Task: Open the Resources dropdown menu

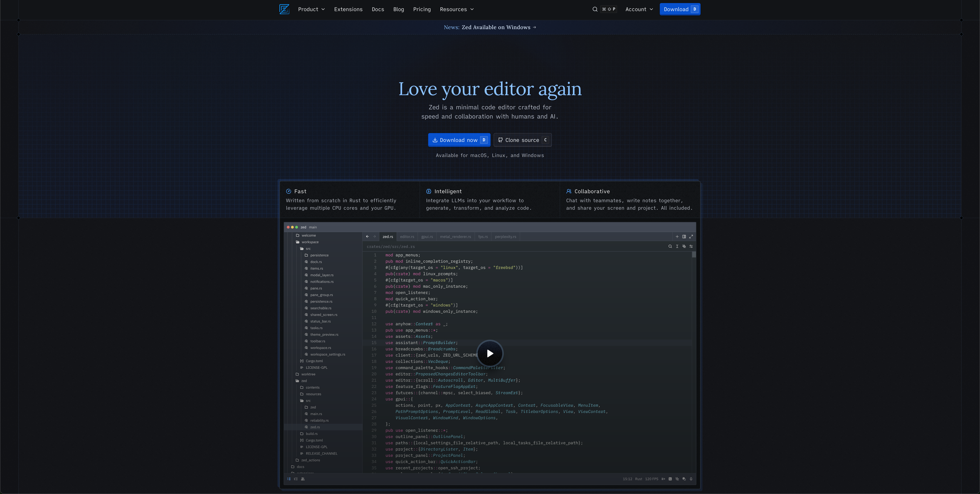Action: point(457,9)
